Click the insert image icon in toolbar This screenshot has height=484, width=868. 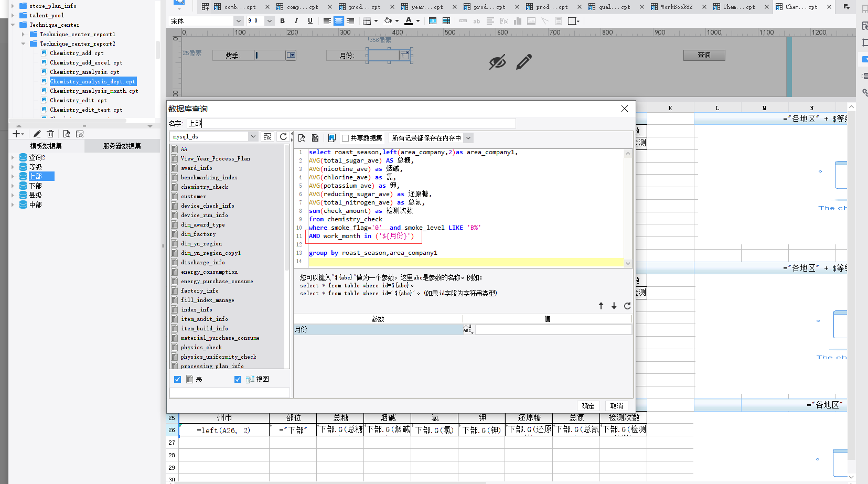531,21
